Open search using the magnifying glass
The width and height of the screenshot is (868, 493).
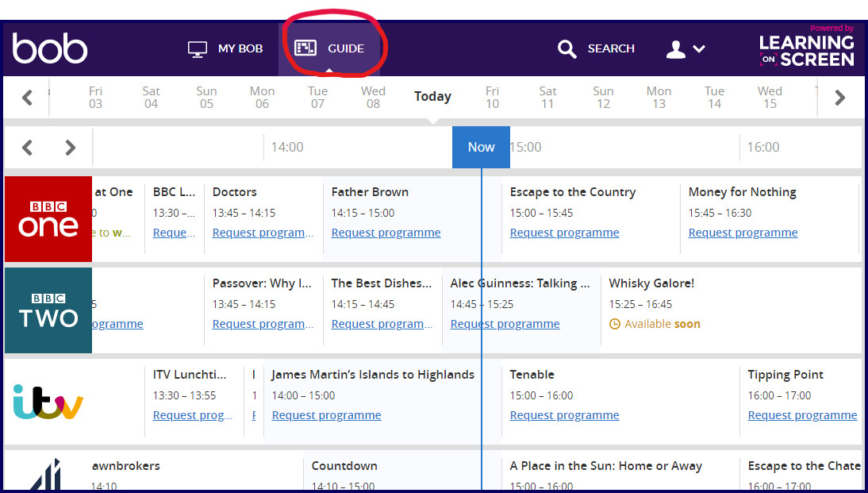point(567,48)
